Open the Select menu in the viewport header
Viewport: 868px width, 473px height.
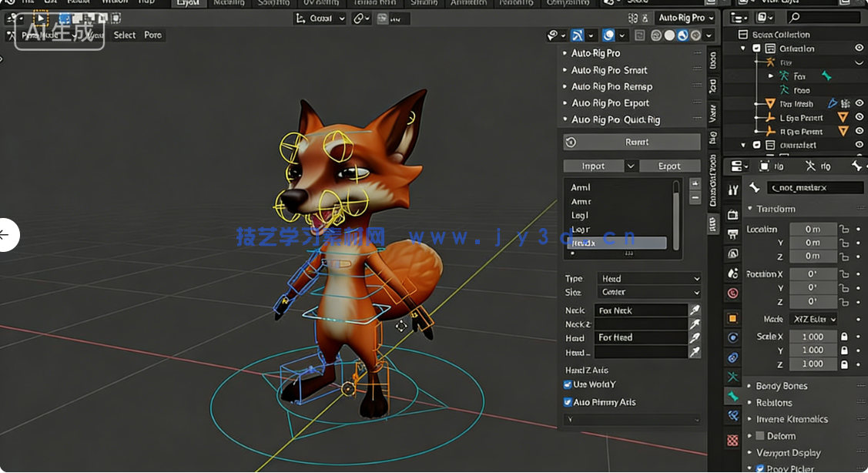(124, 35)
